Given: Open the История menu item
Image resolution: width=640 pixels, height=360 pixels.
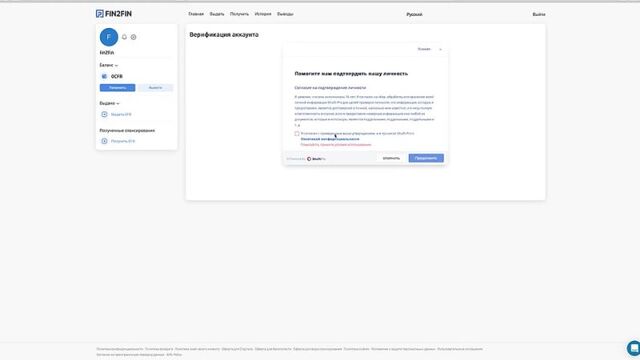Looking at the screenshot, I should pyautogui.click(x=263, y=14).
